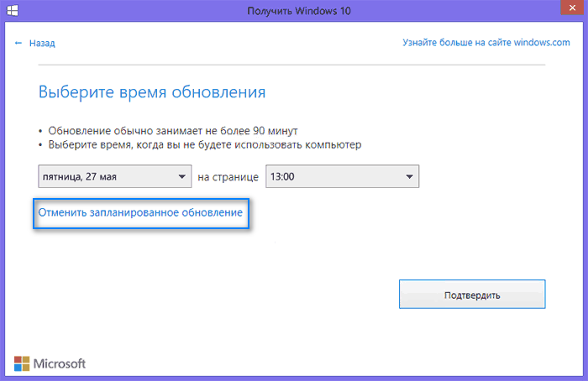The height and width of the screenshot is (381, 588).
Task: Click the на странице label
Action: point(227,177)
